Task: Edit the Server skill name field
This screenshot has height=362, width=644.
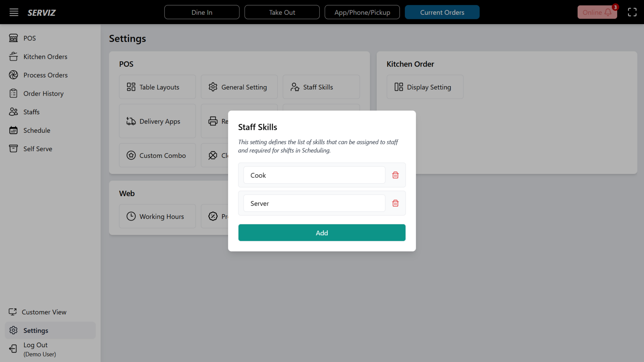Action: click(x=314, y=203)
